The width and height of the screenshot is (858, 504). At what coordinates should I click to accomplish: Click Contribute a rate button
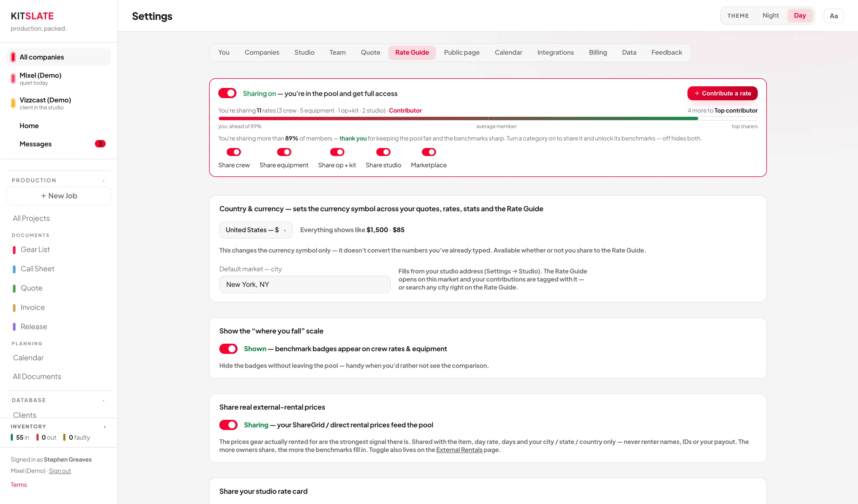pyautogui.click(x=722, y=93)
